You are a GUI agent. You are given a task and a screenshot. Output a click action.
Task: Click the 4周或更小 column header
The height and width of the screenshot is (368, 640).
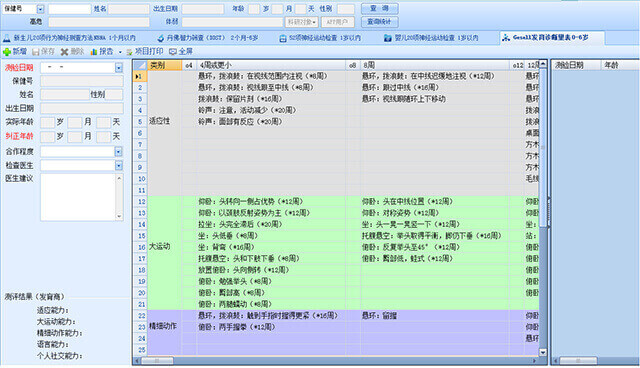tap(271, 65)
